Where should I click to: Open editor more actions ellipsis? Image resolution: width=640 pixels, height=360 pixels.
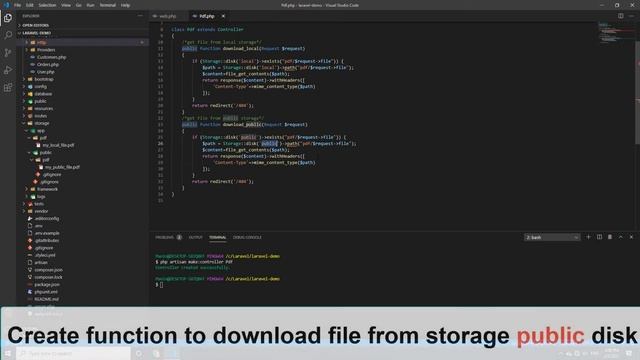[631, 16]
